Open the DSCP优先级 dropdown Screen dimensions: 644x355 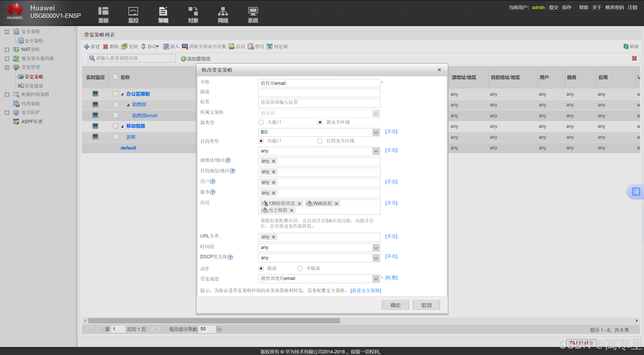(x=376, y=258)
